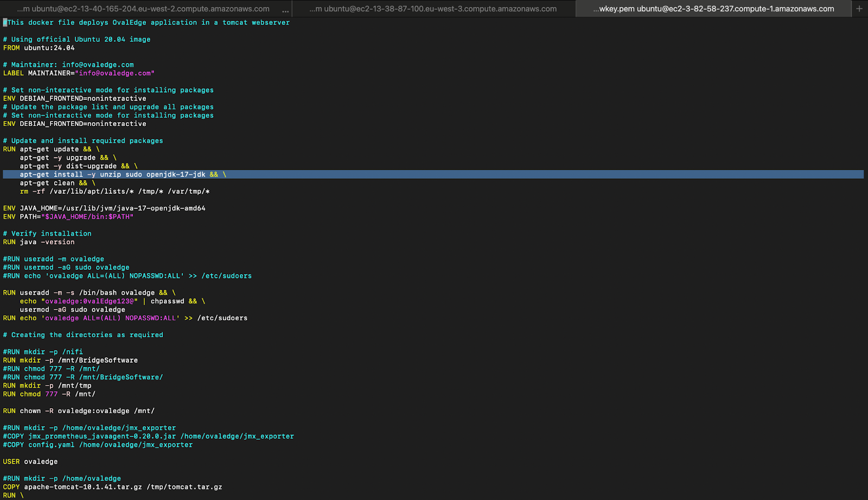Click the PATH environment variable line
The height and width of the screenshot is (500, 868).
pos(68,217)
